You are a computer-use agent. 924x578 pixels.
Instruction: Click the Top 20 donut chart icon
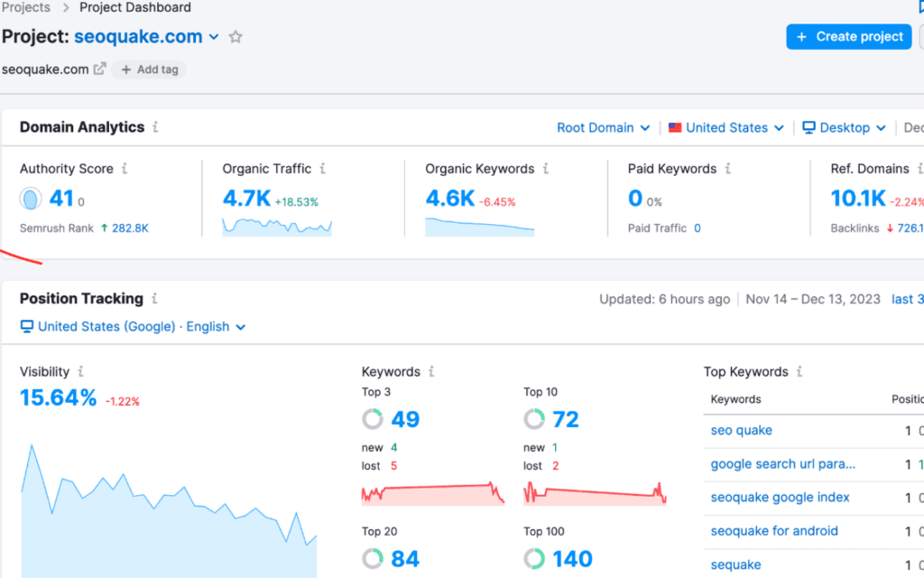click(x=373, y=558)
